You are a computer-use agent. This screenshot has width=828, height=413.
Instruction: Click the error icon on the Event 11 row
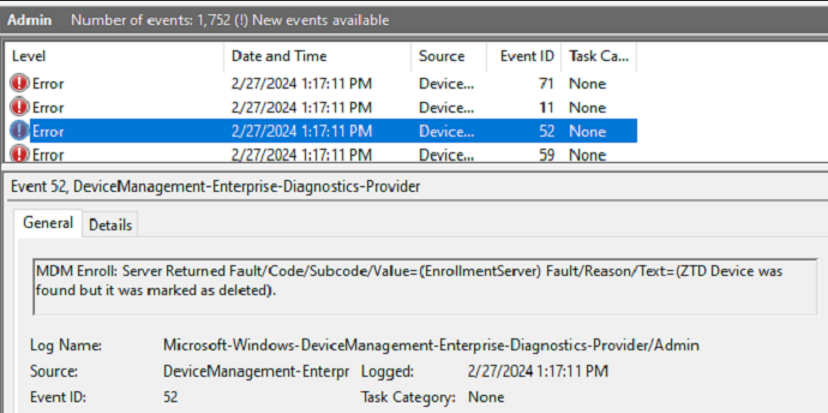tap(20, 108)
